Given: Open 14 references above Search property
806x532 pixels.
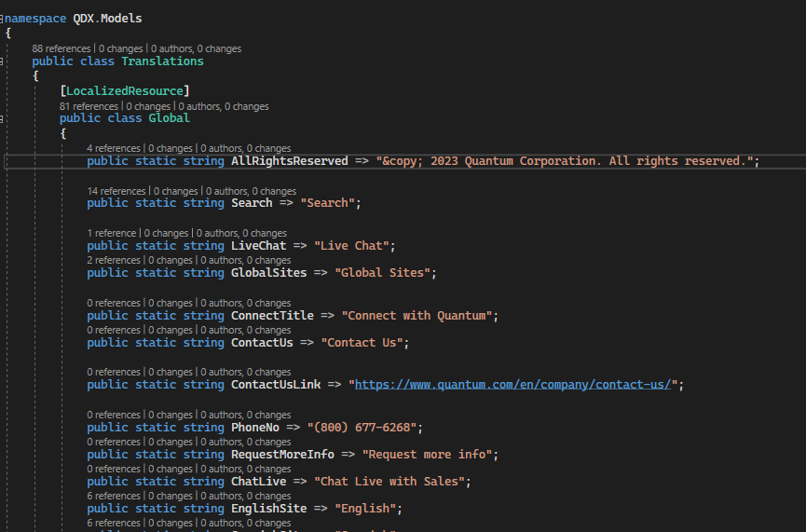Looking at the screenshot, I should (x=116, y=191).
